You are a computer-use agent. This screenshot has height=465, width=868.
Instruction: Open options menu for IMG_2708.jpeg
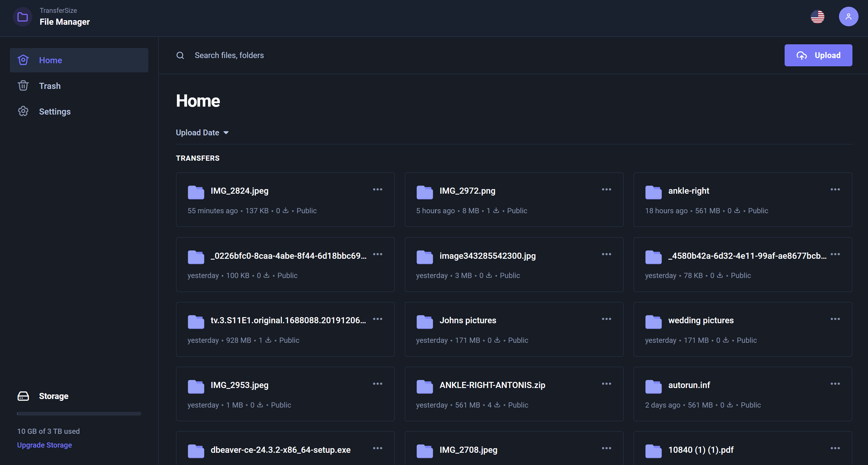[606, 448]
